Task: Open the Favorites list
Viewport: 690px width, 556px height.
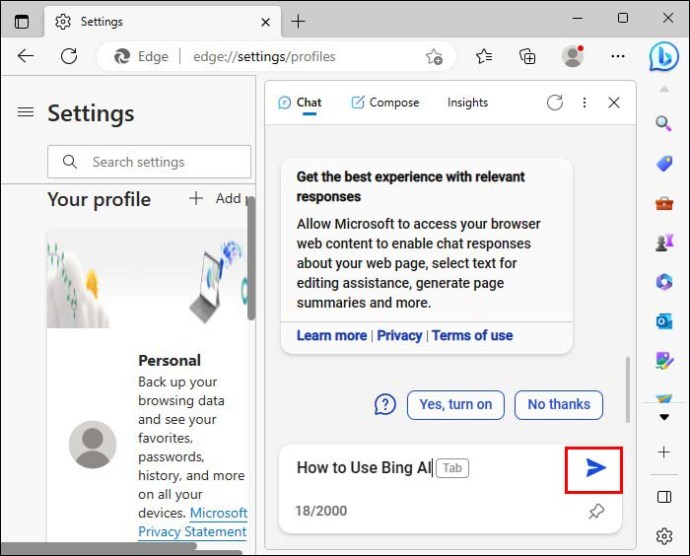Action: pos(484,56)
